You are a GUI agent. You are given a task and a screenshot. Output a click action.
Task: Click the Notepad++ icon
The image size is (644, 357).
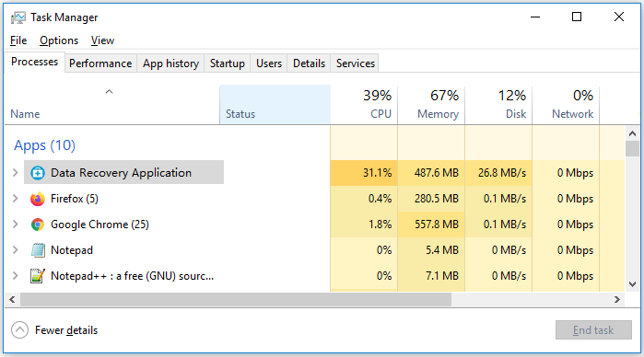(38, 276)
